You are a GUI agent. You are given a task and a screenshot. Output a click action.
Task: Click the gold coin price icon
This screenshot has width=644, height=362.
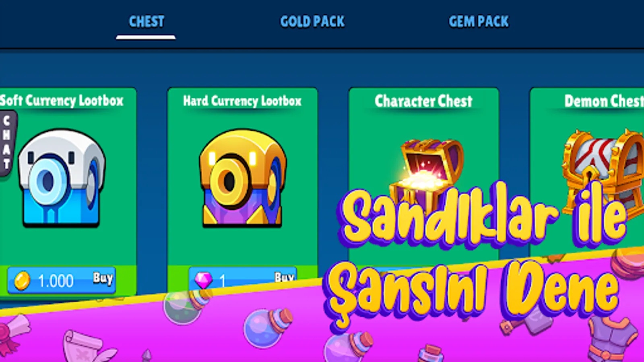click(x=22, y=280)
